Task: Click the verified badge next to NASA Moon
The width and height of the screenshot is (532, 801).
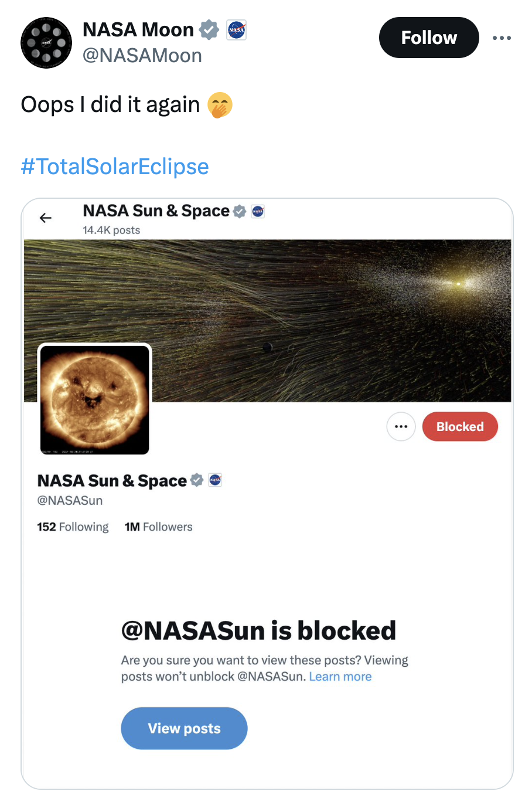Action: point(209,29)
